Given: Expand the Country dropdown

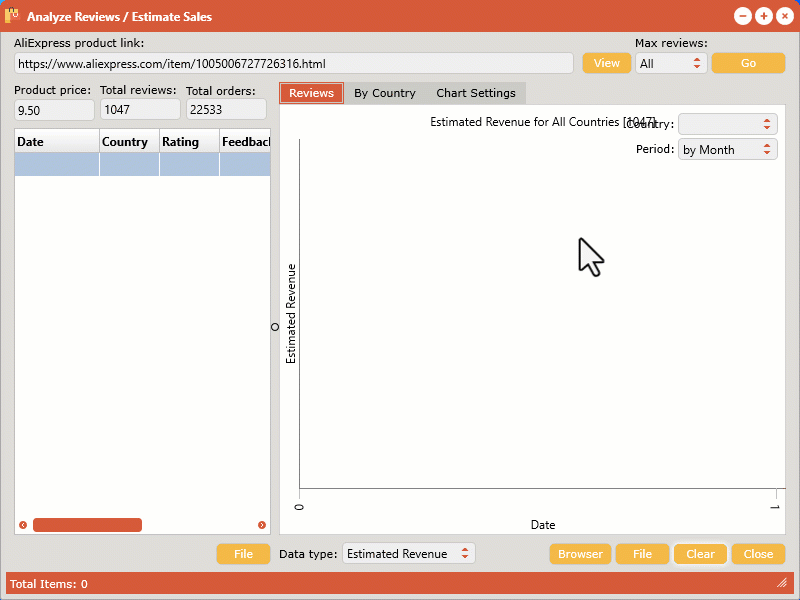Looking at the screenshot, I should 727,124.
